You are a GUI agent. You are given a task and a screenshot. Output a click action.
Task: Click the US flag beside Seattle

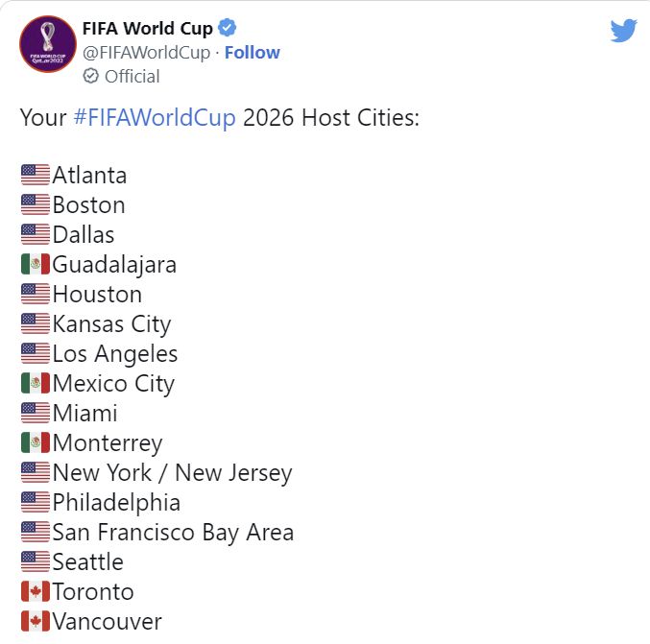click(x=36, y=561)
